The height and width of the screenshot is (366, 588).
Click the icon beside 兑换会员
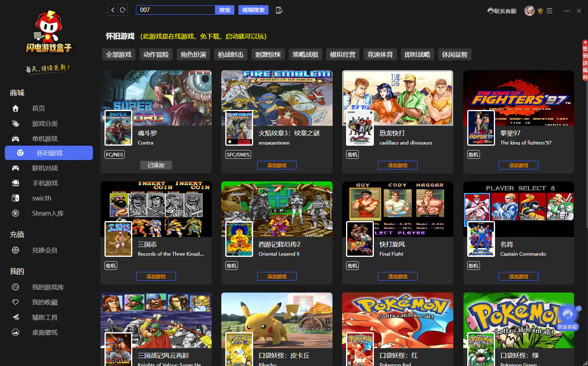click(x=15, y=250)
